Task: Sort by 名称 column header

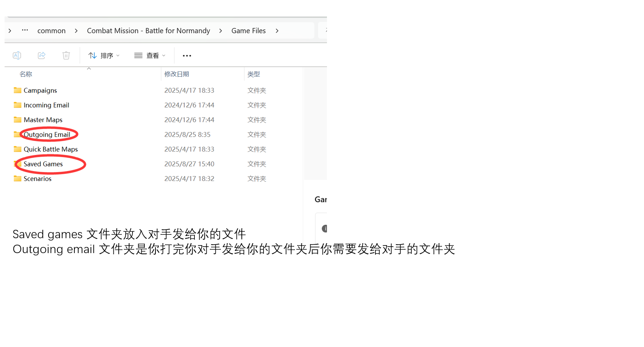Action: coord(26,74)
